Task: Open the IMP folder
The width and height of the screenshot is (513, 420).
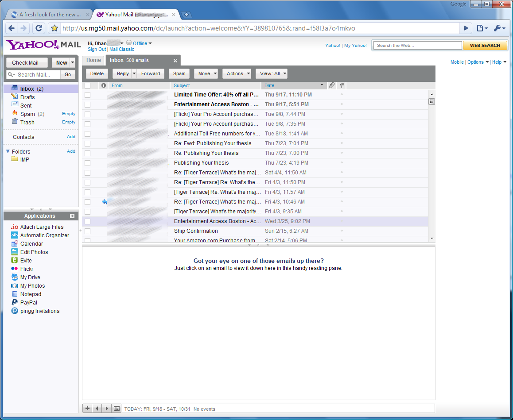Action: click(x=24, y=160)
